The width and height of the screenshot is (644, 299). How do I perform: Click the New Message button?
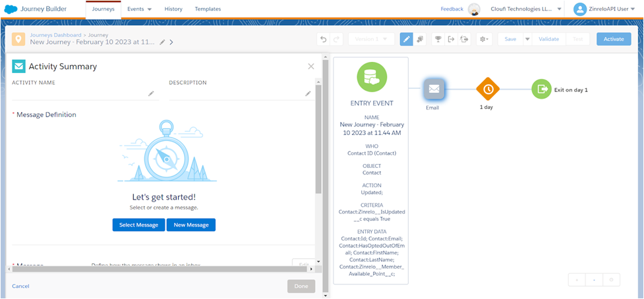click(x=191, y=225)
